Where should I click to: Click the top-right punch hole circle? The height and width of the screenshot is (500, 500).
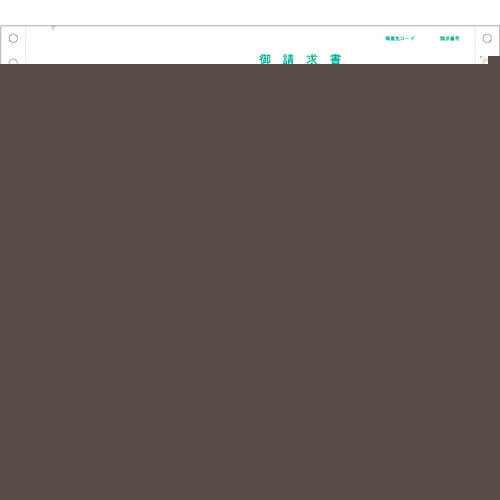coord(487,38)
